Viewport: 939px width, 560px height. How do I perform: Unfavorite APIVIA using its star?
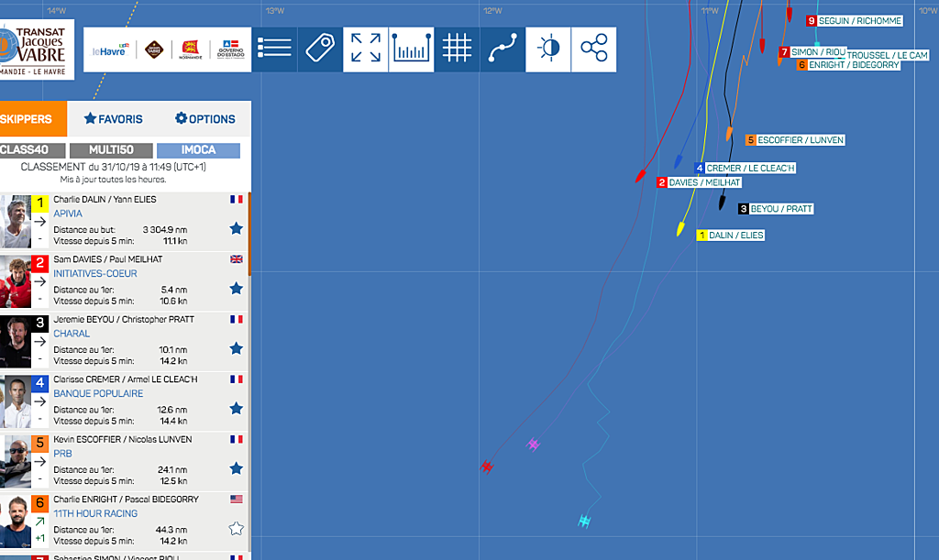(236, 228)
